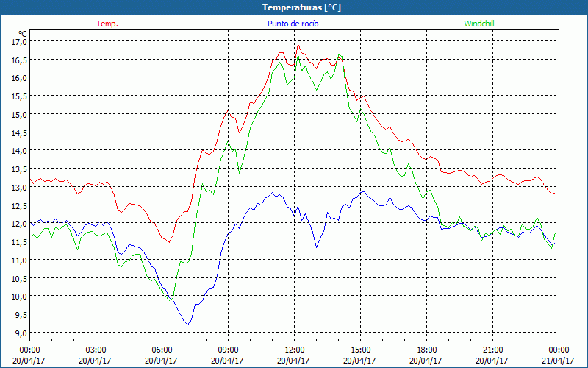588x368 pixels.
Task: Click the green windchill peak near 14:00
Action: coord(339,55)
